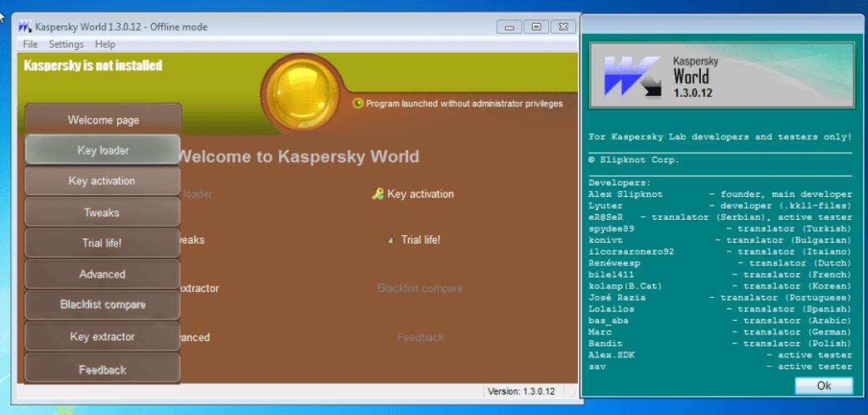The image size is (868, 415).
Task: Click the '© Slipknot Corp.' text
Action: tap(634, 161)
